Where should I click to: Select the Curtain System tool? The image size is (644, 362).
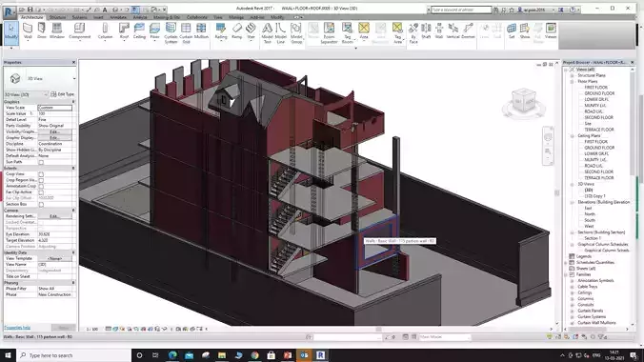point(171,33)
